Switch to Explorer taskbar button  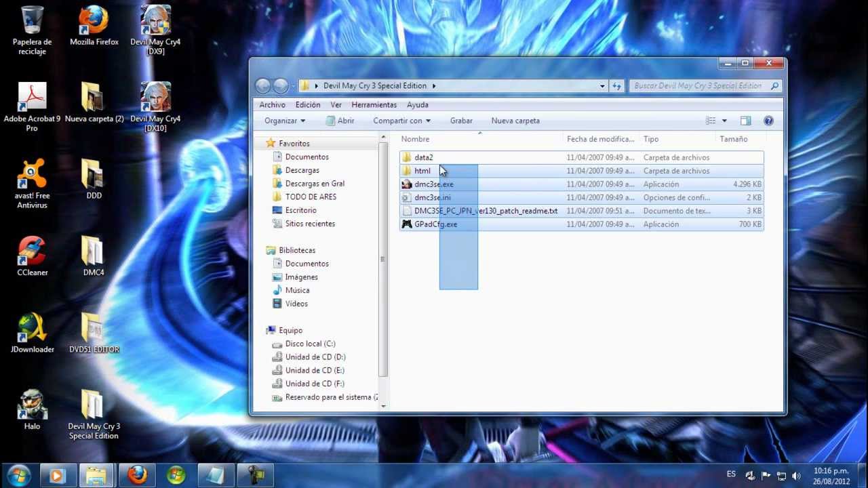[x=97, y=476]
